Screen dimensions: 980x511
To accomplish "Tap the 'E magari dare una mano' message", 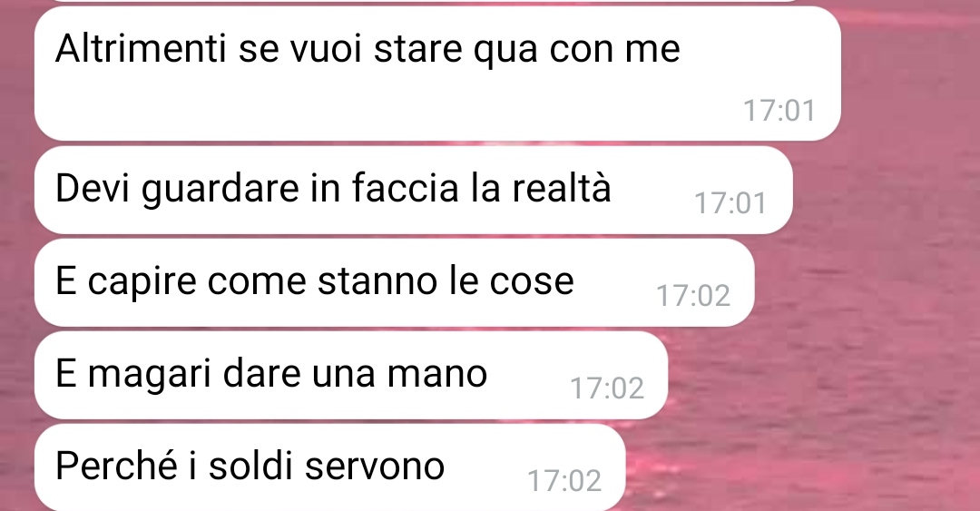I will click(350, 375).
